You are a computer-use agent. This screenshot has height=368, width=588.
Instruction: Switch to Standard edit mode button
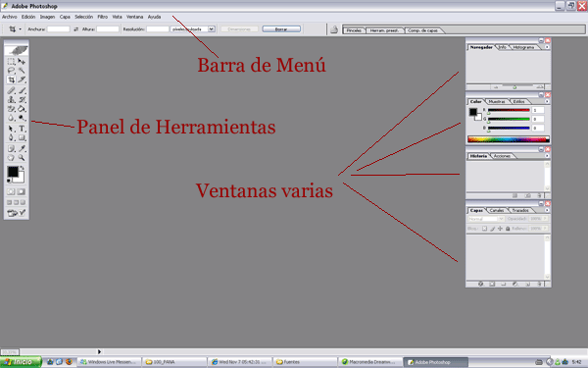11,191
